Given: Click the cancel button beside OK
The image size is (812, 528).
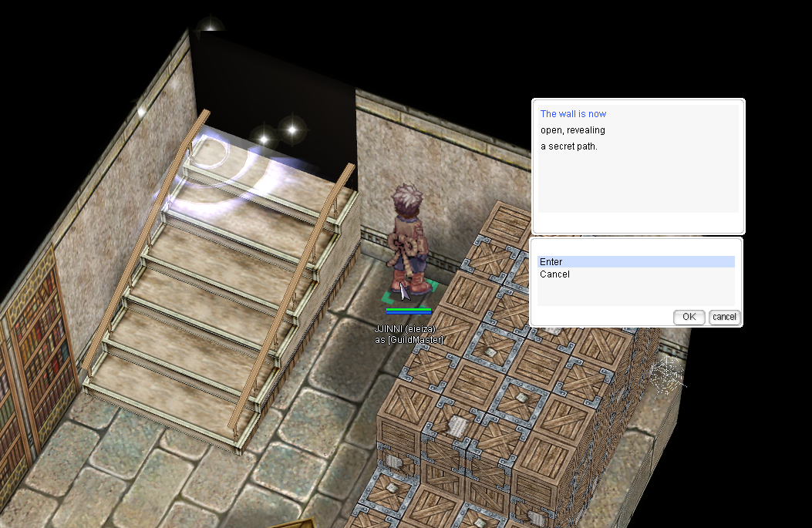Looking at the screenshot, I should (x=724, y=317).
